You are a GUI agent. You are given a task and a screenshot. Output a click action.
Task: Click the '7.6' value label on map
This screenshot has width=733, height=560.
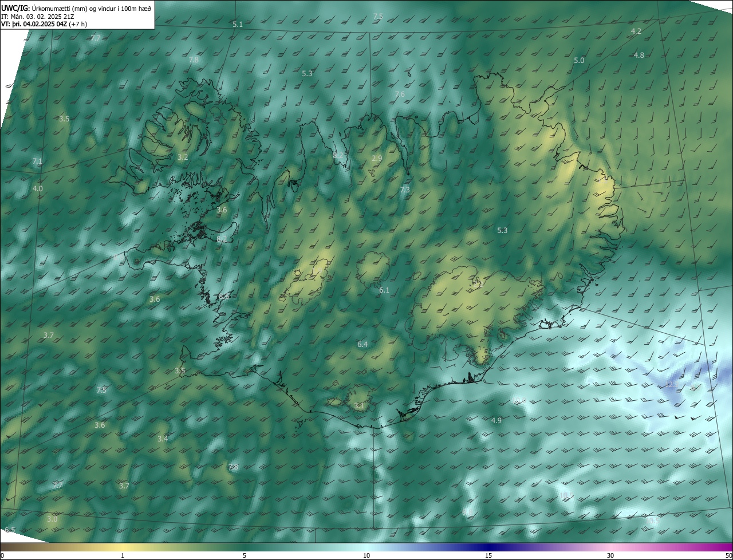[400, 94]
